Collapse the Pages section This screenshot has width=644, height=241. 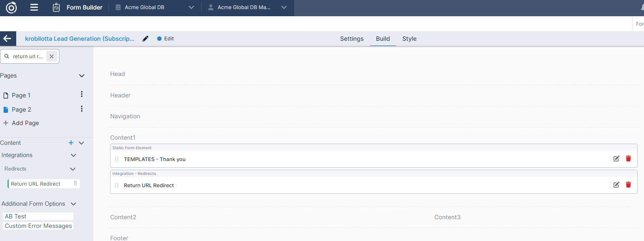[x=82, y=76]
